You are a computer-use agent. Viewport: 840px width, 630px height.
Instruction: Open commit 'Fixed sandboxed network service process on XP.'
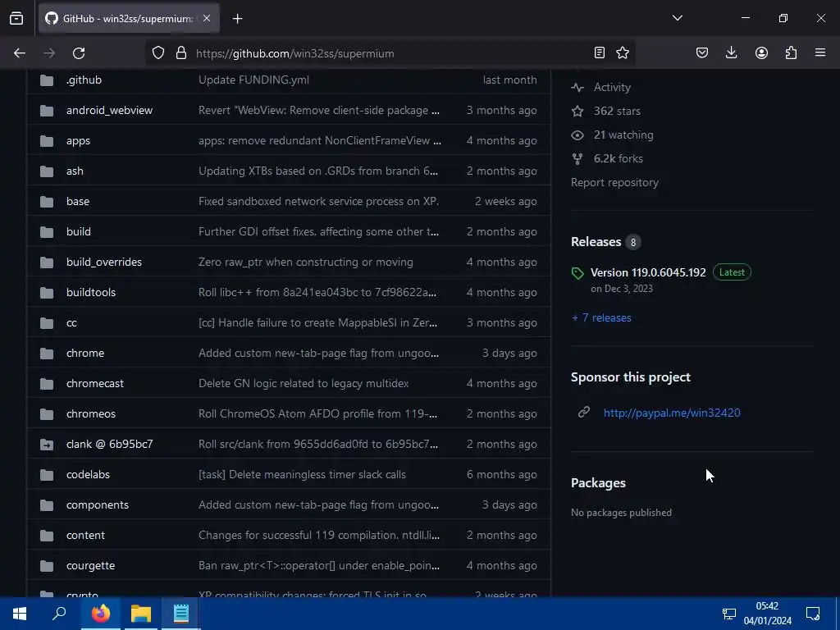click(318, 202)
